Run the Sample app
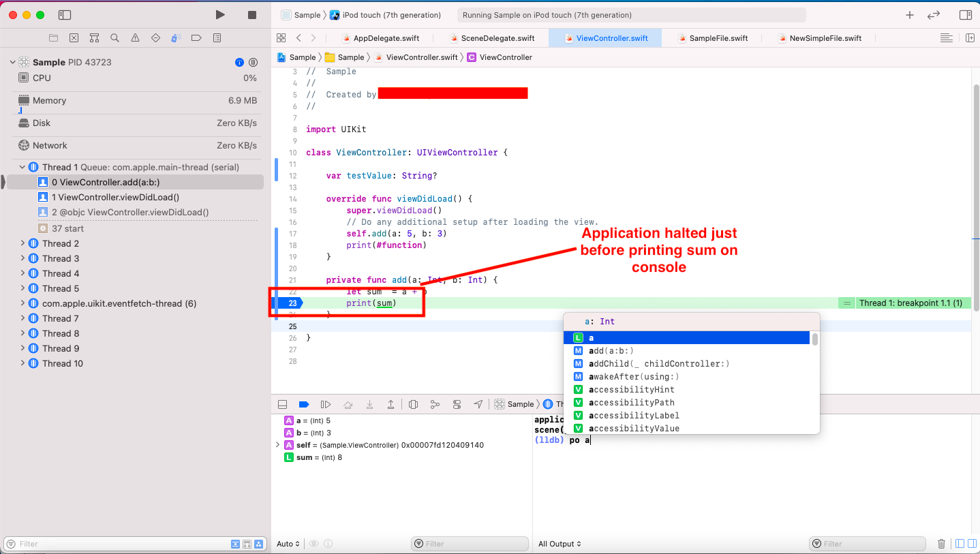980x554 pixels. coord(219,15)
